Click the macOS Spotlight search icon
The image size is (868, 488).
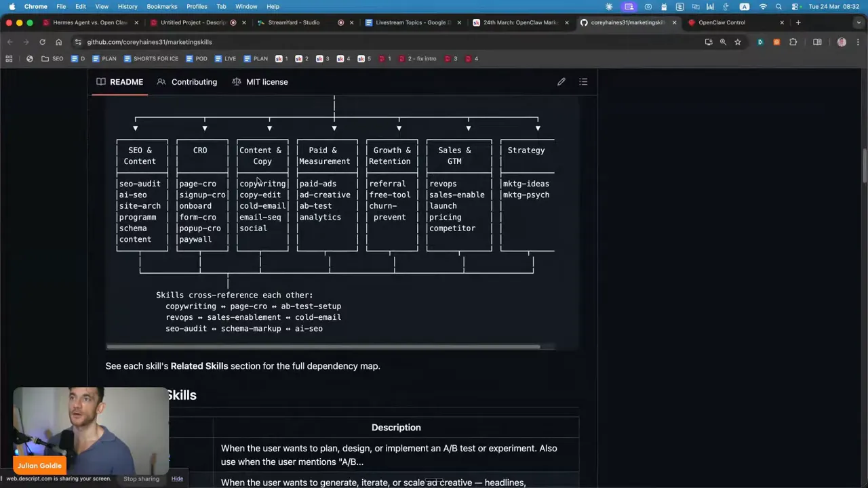[778, 7]
